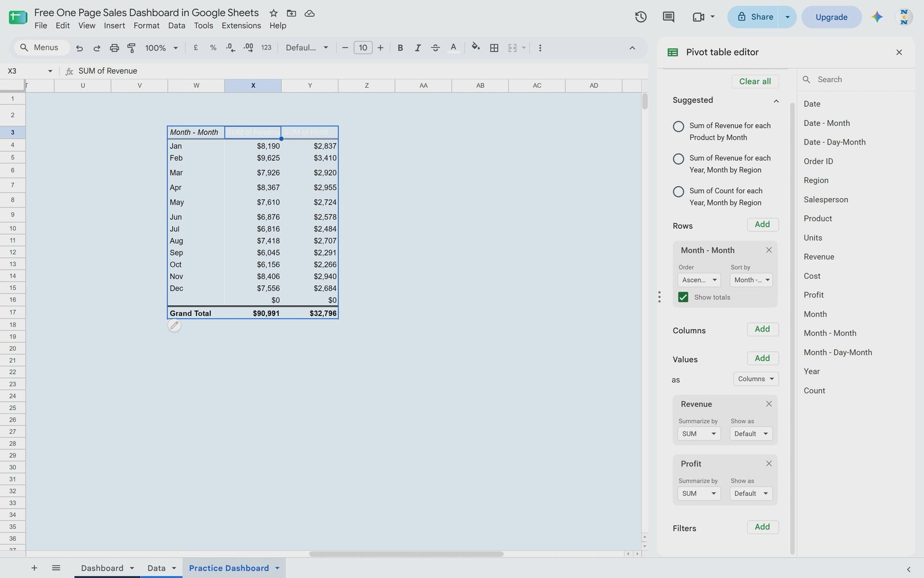Open the Sort by Month dropdown
Screen dimensions: 924x578
click(751, 280)
